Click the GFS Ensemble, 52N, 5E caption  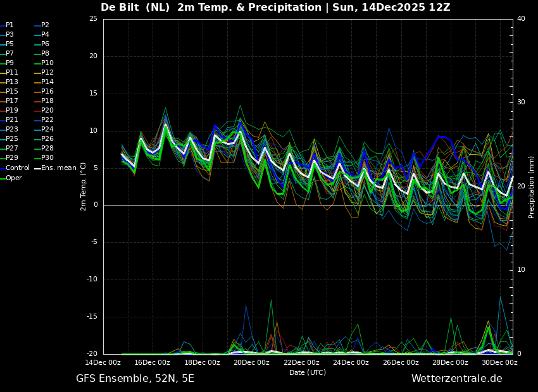tap(135, 379)
